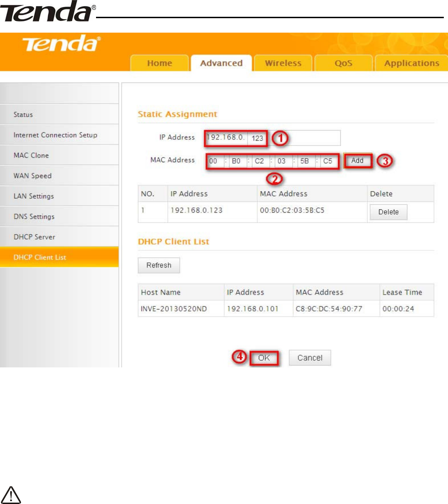Focus the MAC Address field C2
This screenshot has height=504, width=448.
pyautogui.click(x=261, y=161)
